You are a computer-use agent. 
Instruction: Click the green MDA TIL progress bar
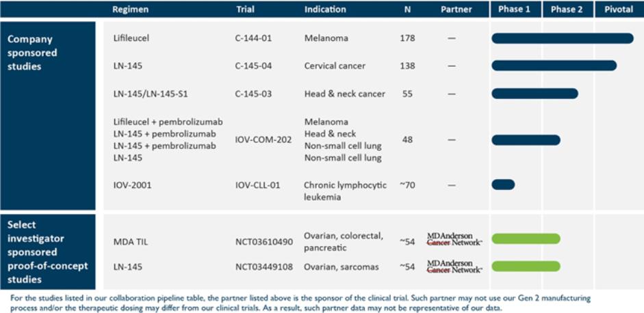pyautogui.click(x=526, y=239)
